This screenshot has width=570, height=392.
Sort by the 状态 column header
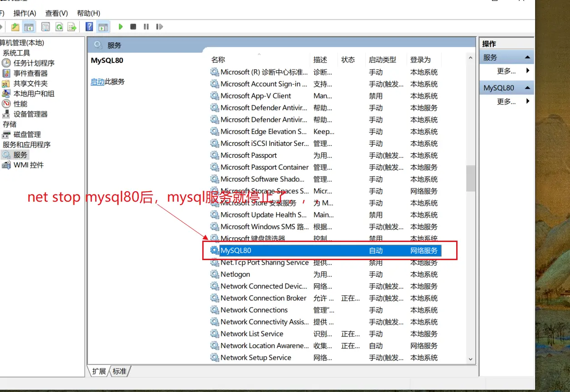coord(348,59)
